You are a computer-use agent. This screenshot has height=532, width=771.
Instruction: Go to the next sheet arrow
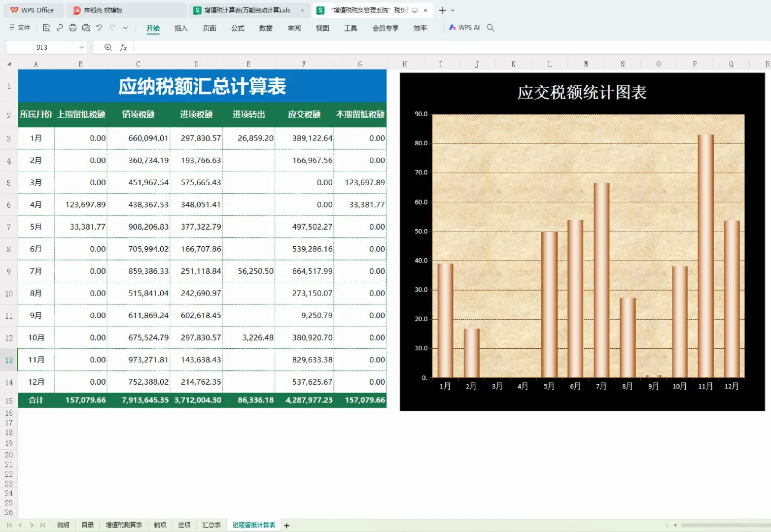tap(31, 525)
